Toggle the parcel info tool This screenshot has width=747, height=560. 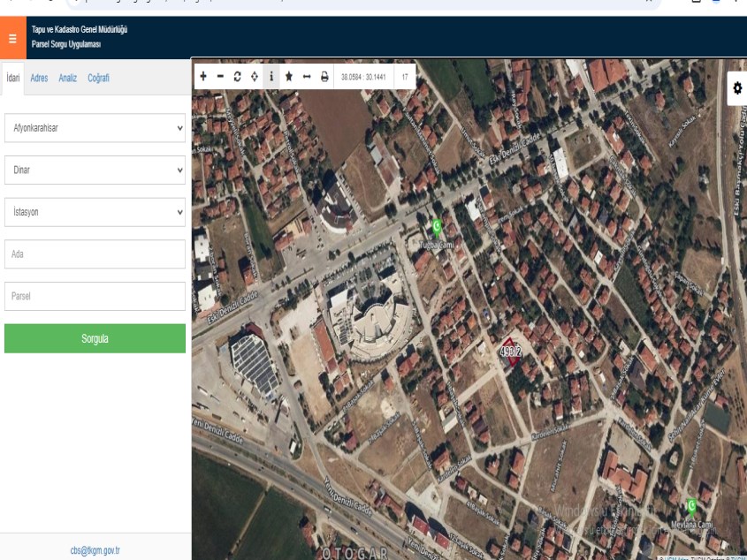[271, 77]
